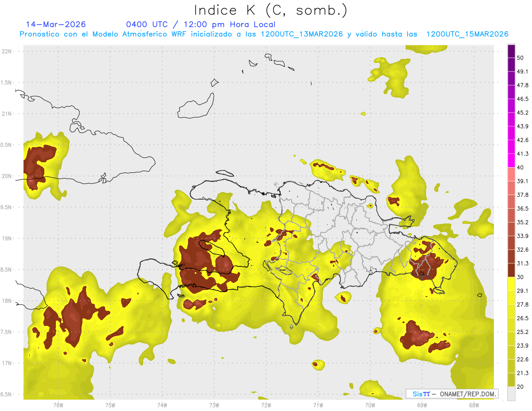Click the '71W' longitude label
Image resolution: width=532 pixels, height=411 pixels.
tap(318, 405)
